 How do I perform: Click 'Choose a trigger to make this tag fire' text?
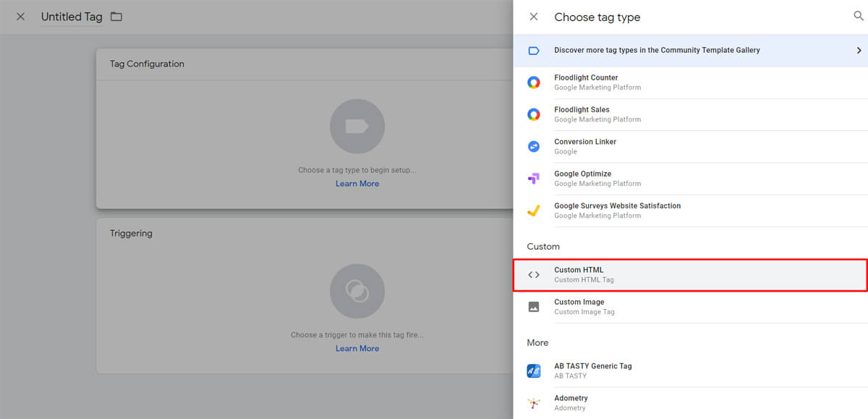[357, 335]
